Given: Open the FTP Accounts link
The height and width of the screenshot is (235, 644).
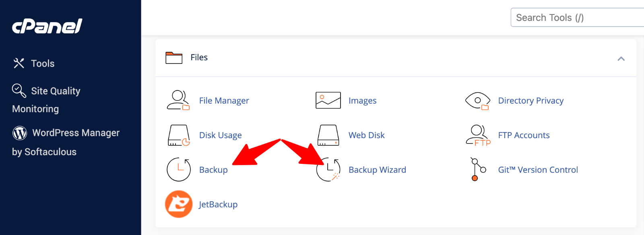Looking at the screenshot, I should click(524, 135).
